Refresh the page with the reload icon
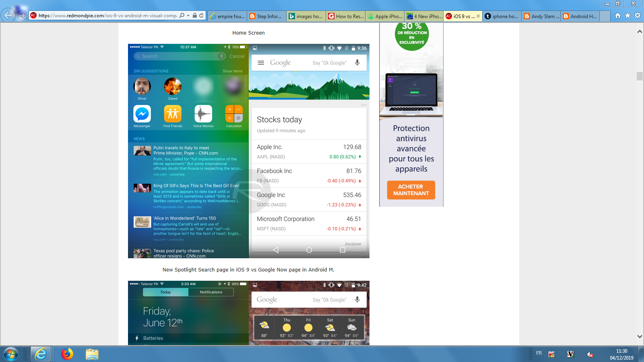 (201, 16)
